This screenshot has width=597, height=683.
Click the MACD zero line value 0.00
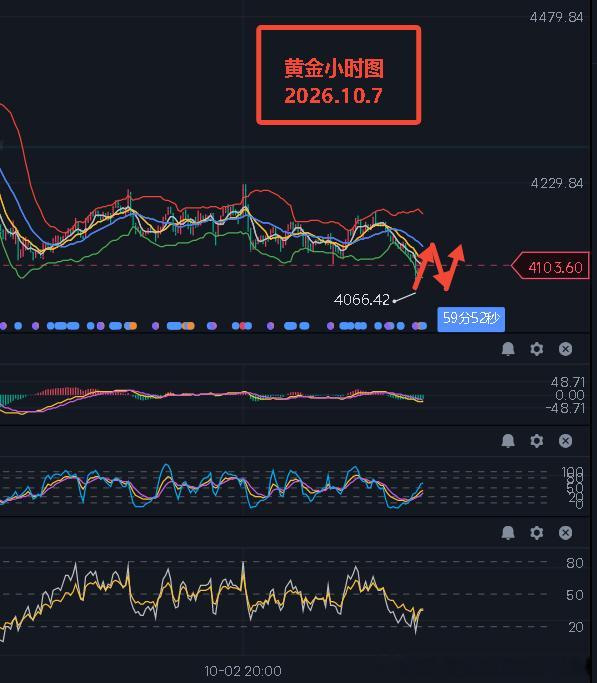coord(570,395)
